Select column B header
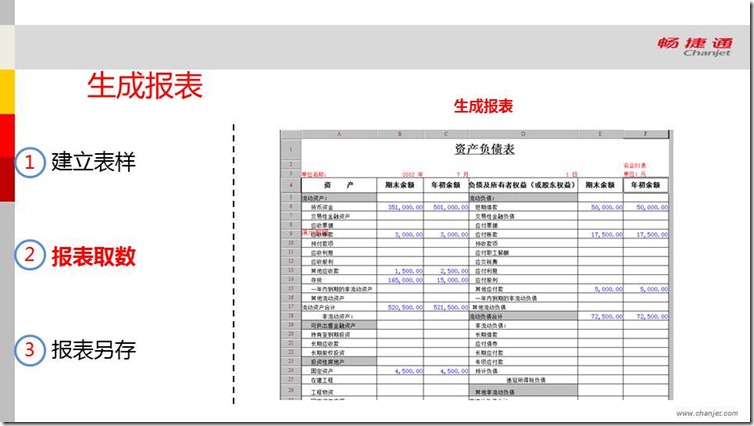 (x=400, y=134)
